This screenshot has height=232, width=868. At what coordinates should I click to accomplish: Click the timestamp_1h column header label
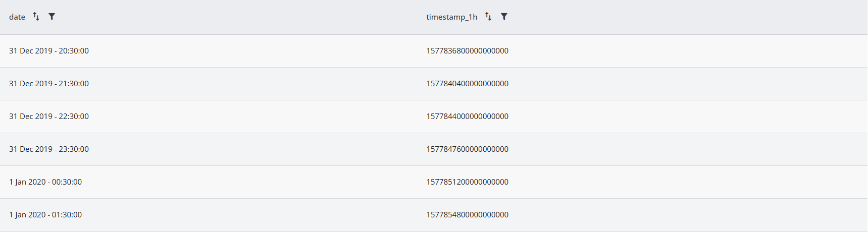(451, 17)
